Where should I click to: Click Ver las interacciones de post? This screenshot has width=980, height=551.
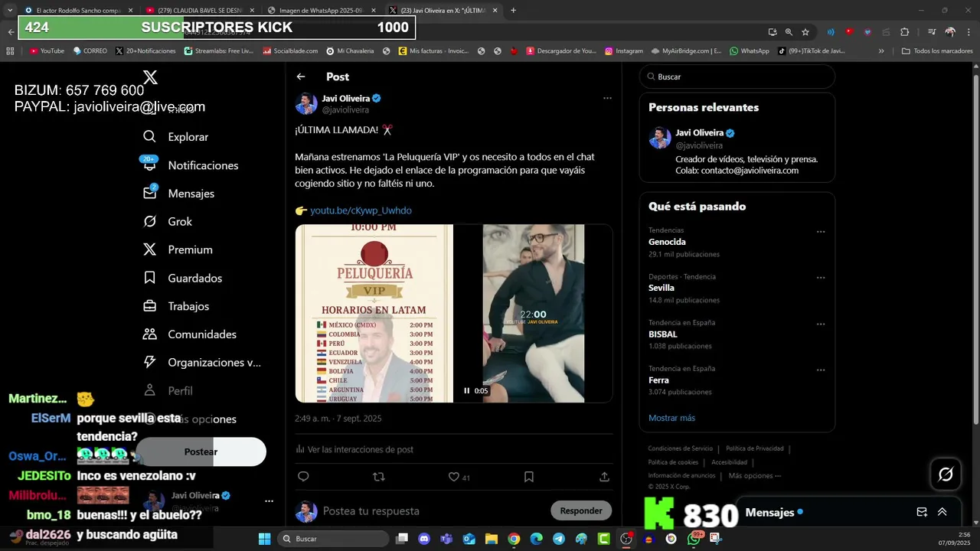(x=354, y=449)
